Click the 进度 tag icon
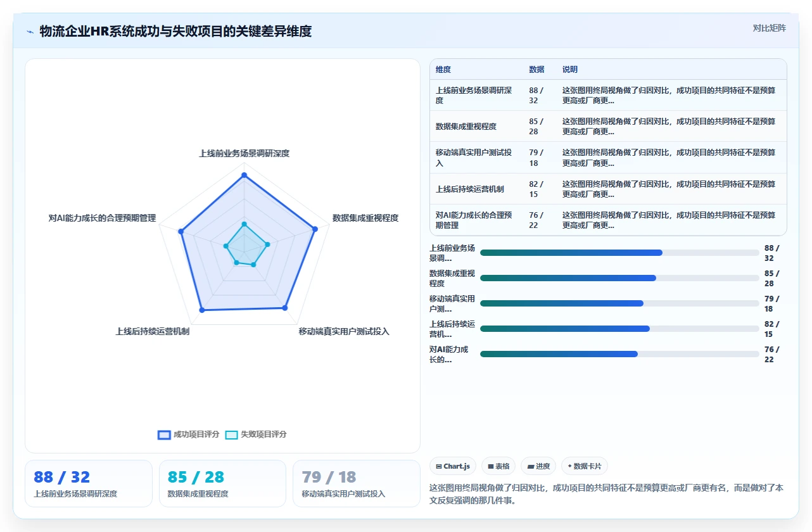The width and height of the screenshot is (812, 532). click(x=530, y=466)
